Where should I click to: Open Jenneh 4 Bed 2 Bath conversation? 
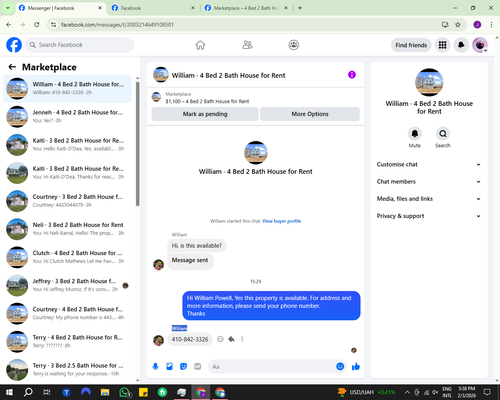[x=67, y=117]
